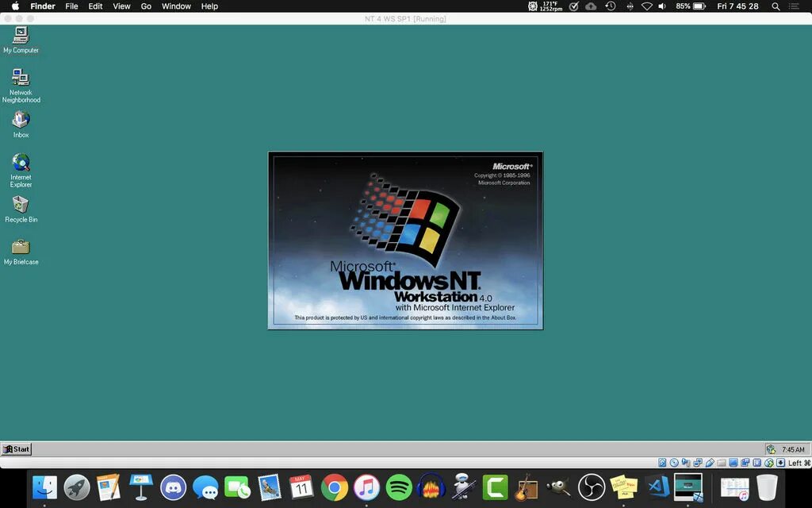Viewport: 812px width, 508px height.
Task: Click the checkmark menu bar icon
Action: 574,6
